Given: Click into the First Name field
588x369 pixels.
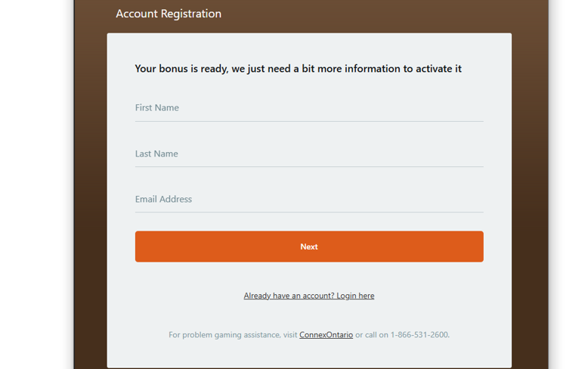Looking at the screenshot, I should (309, 108).
